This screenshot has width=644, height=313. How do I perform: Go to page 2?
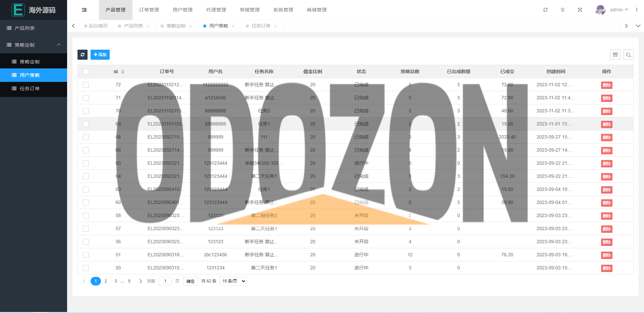click(x=106, y=281)
